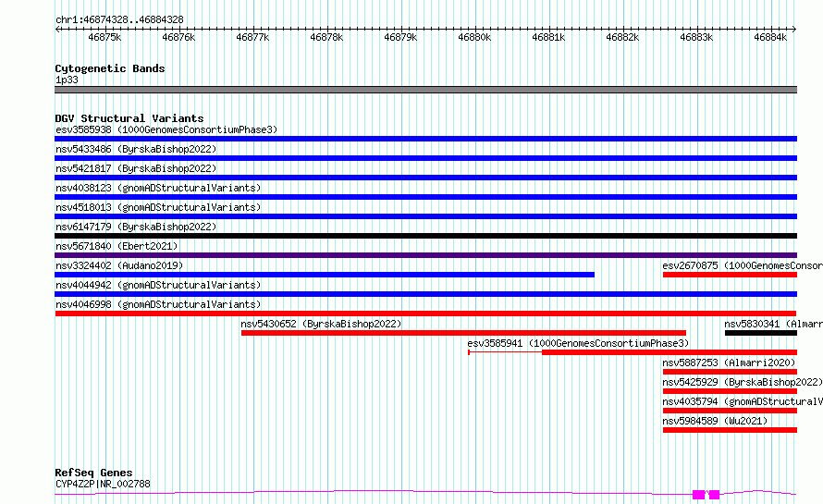Open the nsv5984589 Wu2021 label
Screen dimensions: 823x504
(715, 421)
